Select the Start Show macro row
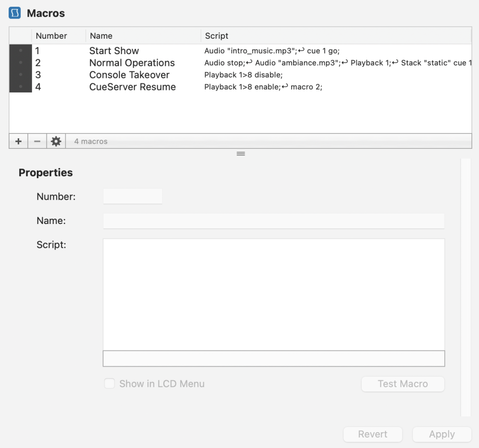479x448 pixels. [114, 51]
